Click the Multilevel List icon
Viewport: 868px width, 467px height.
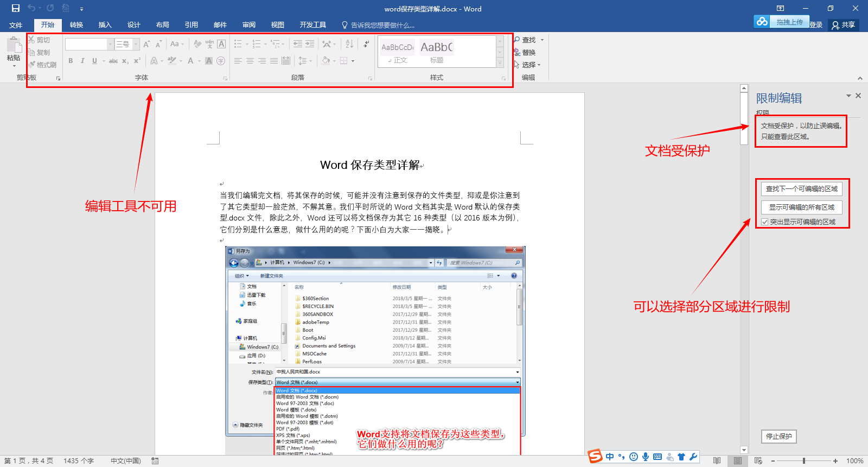pos(275,44)
